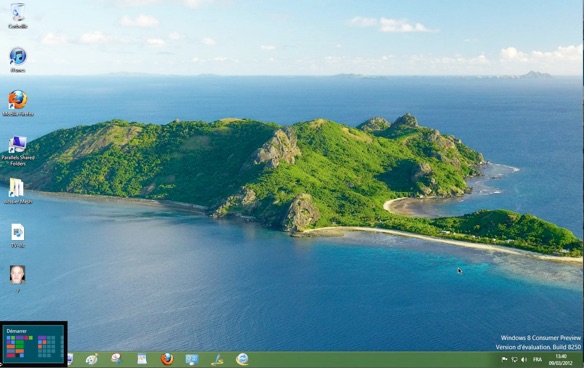
Task: Open the document with picture taskbar icon
Action: (x=142, y=359)
